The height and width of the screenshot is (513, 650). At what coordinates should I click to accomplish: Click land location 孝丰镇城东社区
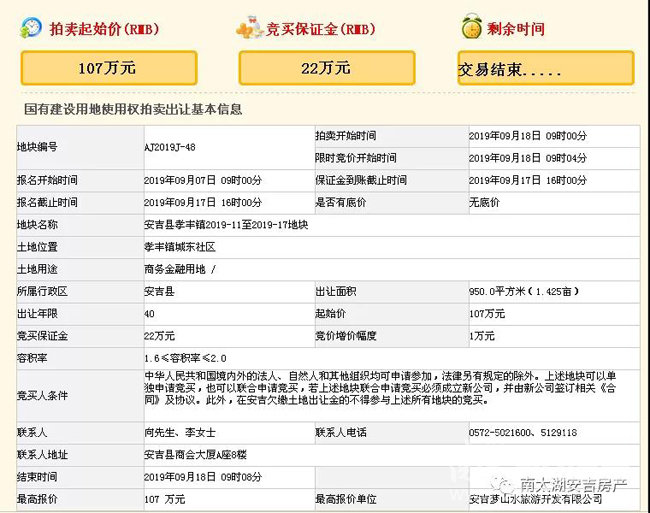(179, 247)
